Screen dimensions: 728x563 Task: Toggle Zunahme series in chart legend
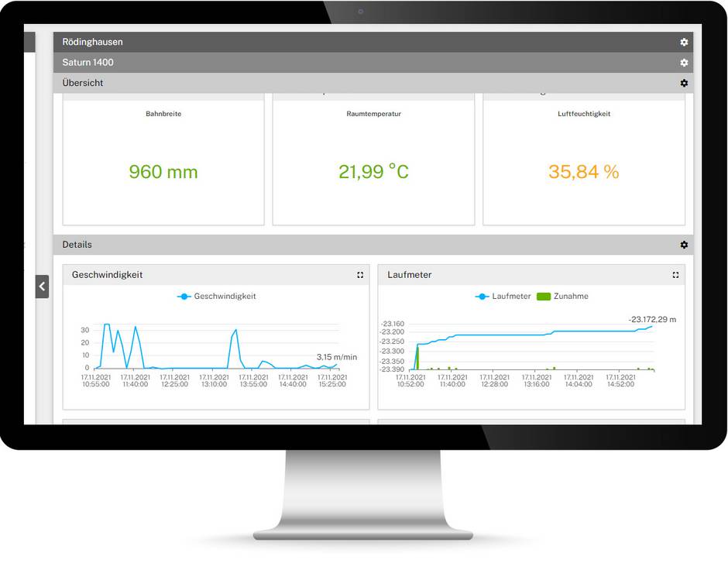point(571,297)
